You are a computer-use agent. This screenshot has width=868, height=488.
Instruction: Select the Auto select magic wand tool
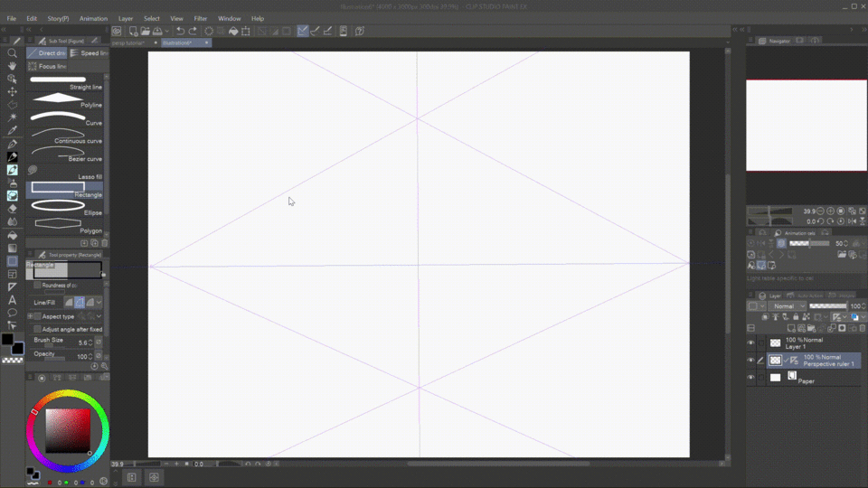[12, 117]
